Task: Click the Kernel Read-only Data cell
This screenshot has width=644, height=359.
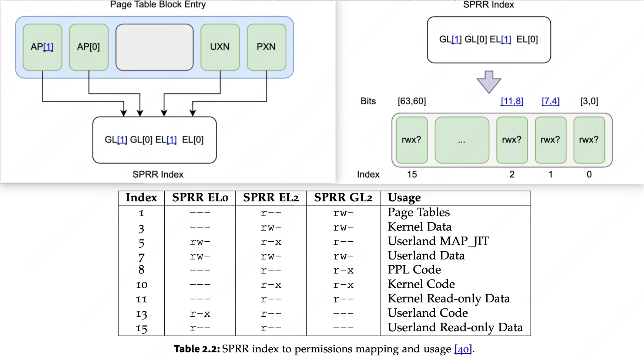Action: click(x=449, y=299)
